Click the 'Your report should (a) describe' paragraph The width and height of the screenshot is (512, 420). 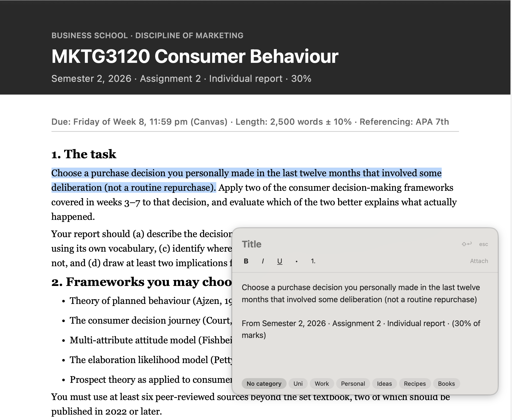142,248
